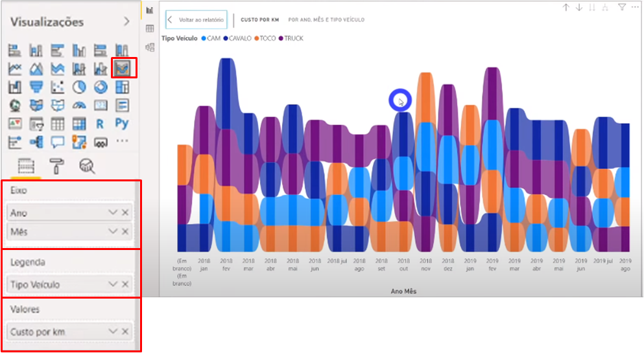Open the Custo por km dropdown
Screen dimensions: 644x353
point(113,332)
